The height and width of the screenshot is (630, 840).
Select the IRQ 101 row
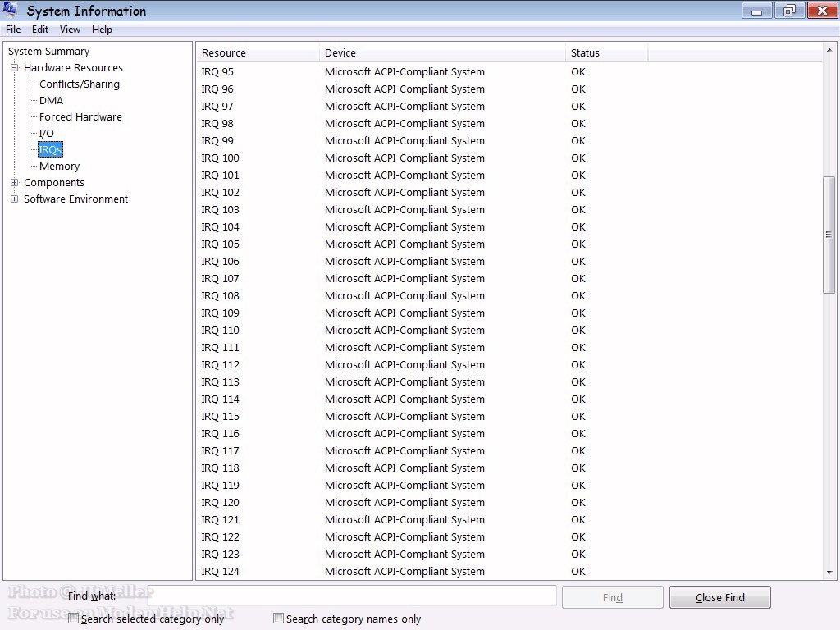click(509, 176)
